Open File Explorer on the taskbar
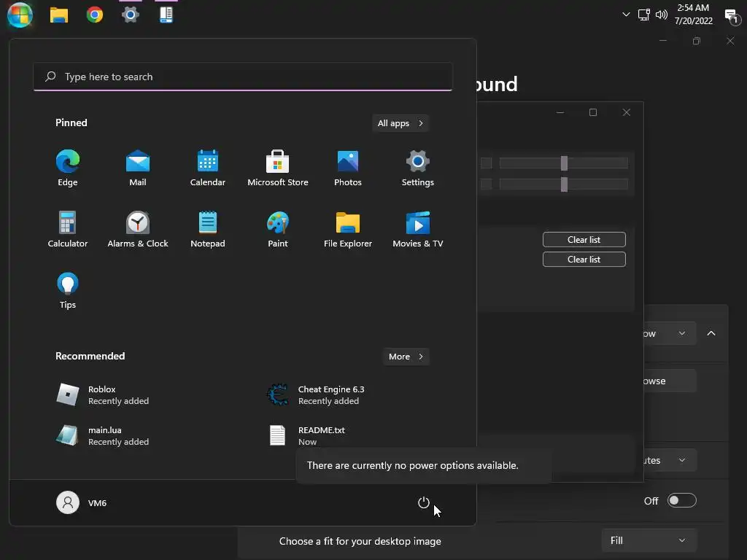The image size is (747, 560). (59, 15)
